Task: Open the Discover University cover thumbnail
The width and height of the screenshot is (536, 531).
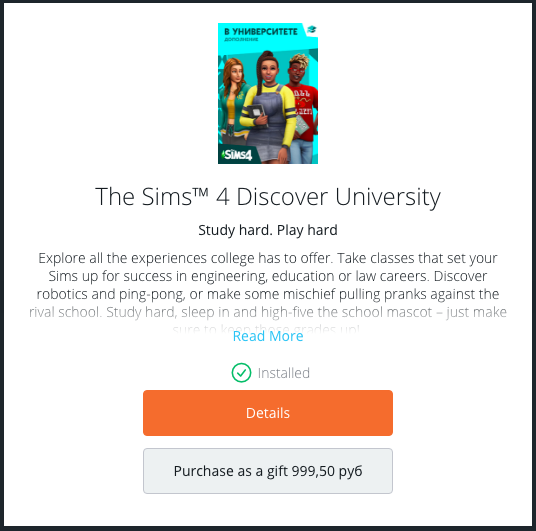Action: (x=268, y=93)
